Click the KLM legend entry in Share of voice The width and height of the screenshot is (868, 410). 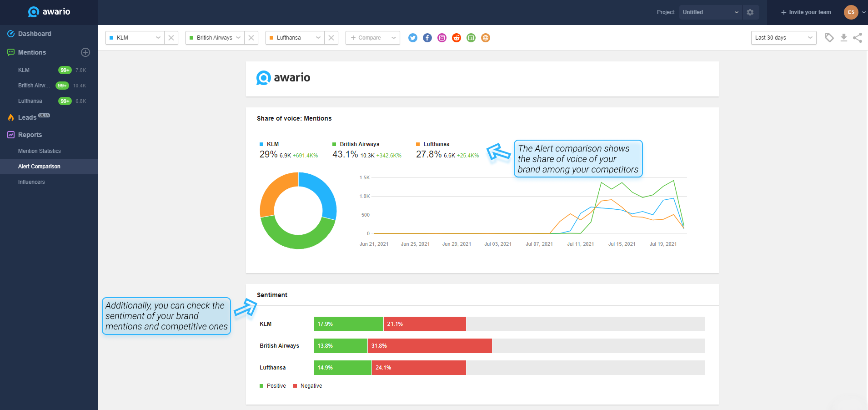pyautogui.click(x=269, y=144)
